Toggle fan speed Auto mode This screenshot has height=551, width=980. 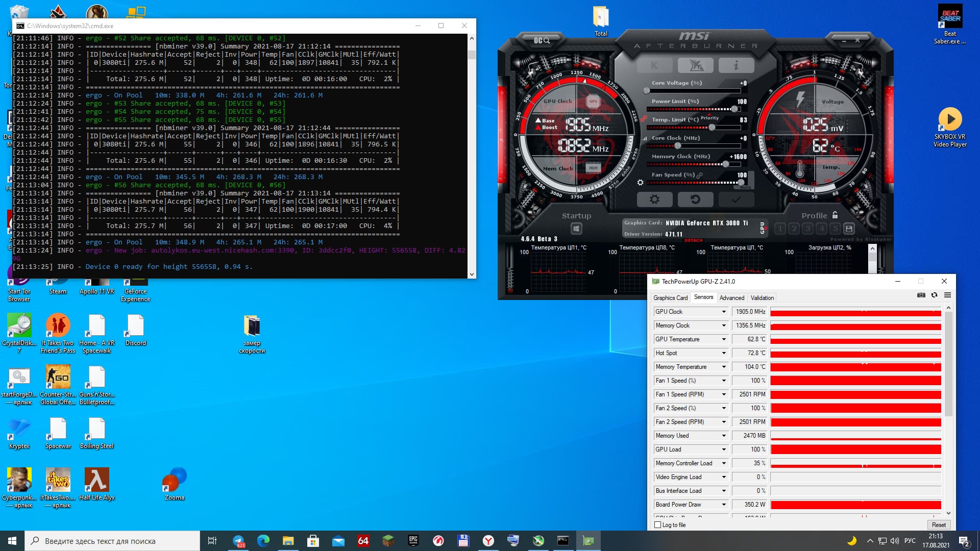[745, 187]
